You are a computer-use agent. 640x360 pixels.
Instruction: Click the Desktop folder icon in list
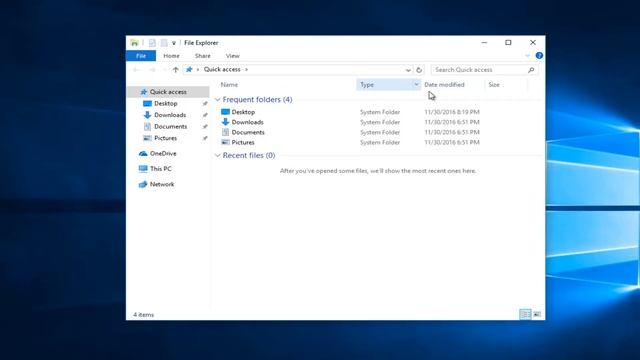[x=225, y=111]
